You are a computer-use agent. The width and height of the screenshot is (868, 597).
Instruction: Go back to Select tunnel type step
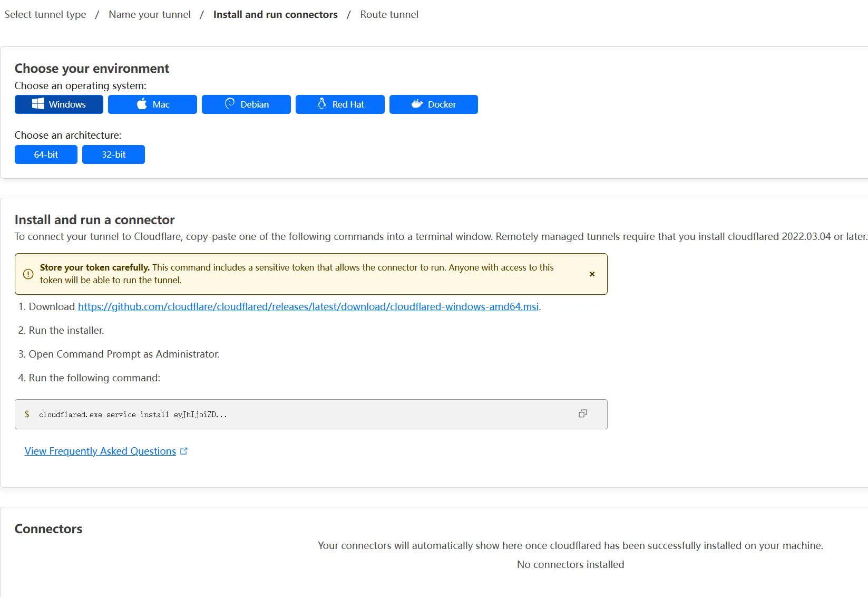(45, 14)
